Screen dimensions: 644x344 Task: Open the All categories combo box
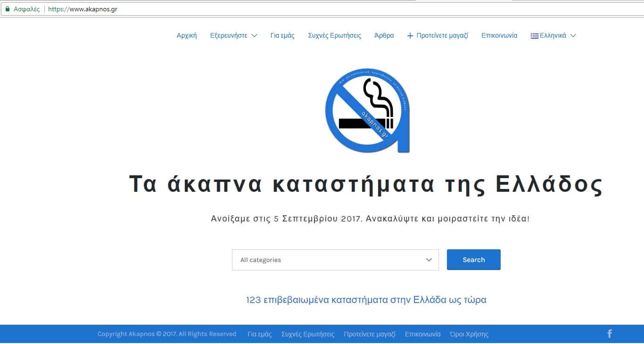335,260
